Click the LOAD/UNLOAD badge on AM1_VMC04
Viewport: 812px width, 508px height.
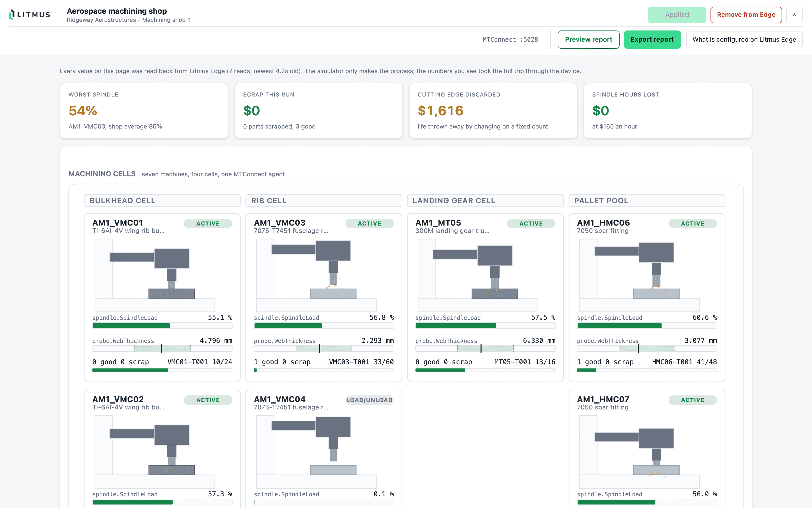pyautogui.click(x=369, y=400)
